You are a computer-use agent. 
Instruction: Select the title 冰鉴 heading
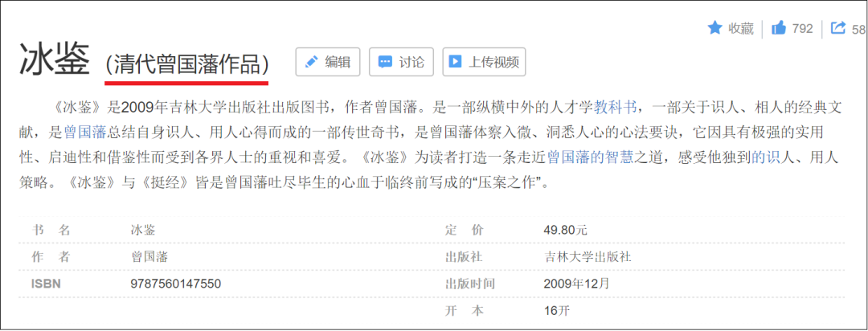pos(55,61)
